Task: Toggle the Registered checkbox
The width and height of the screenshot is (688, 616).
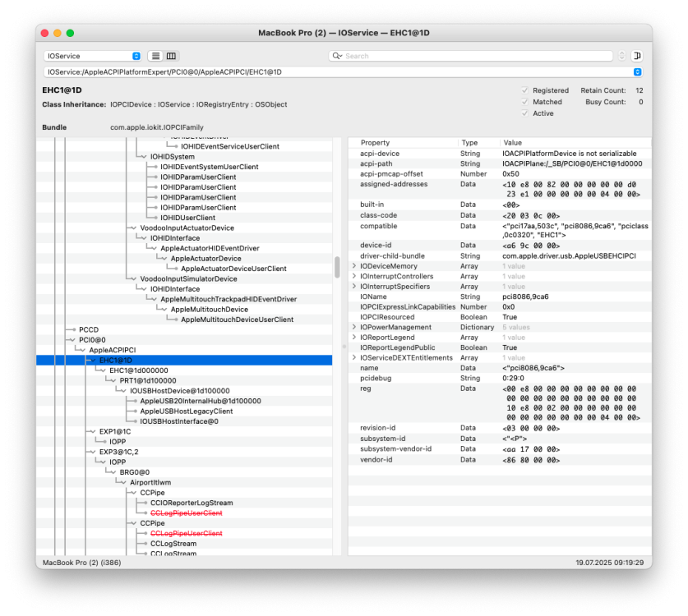Action: click(524, 90)
